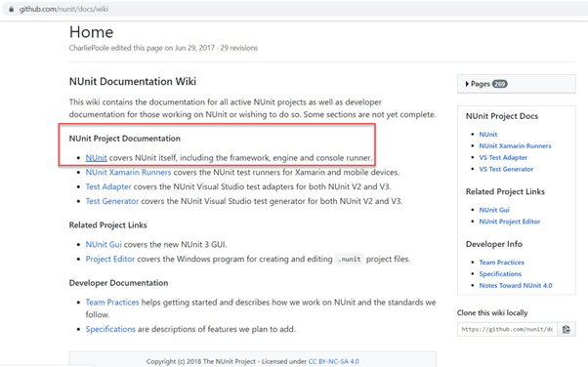Open the NUnit link in main documentation list
Screen dimensions: 588x367
pyautogui.click(x=96, y=158)
